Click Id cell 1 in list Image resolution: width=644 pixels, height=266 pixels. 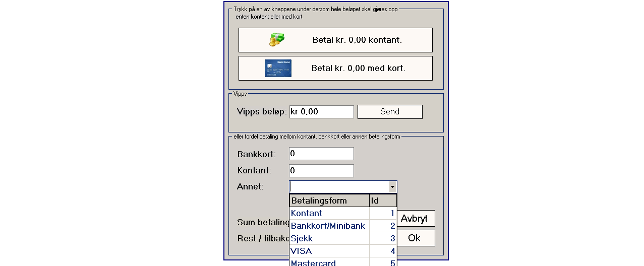click(383, 213)
